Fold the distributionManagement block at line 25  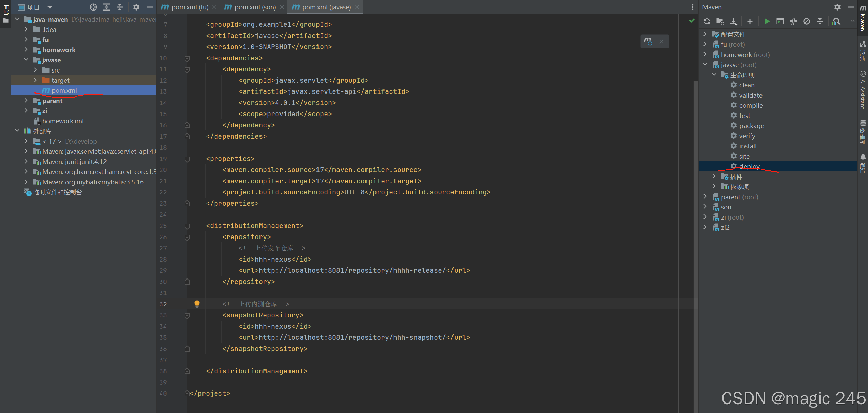[x=187, y=226]
